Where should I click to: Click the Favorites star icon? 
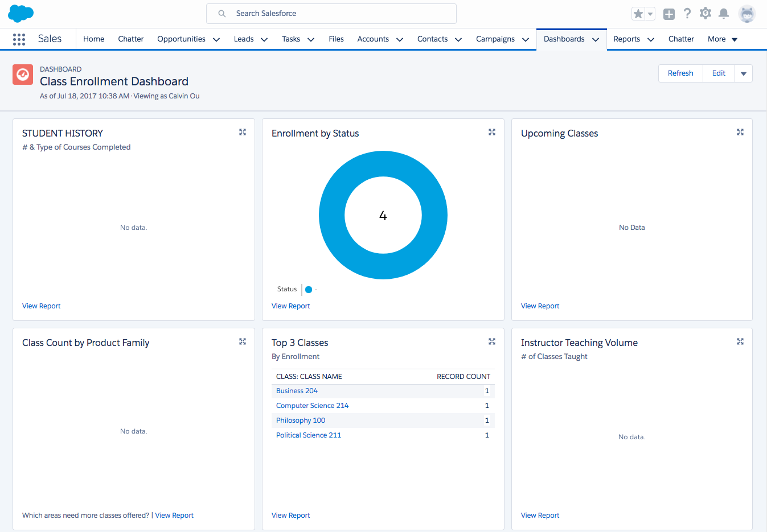point(638,14)
